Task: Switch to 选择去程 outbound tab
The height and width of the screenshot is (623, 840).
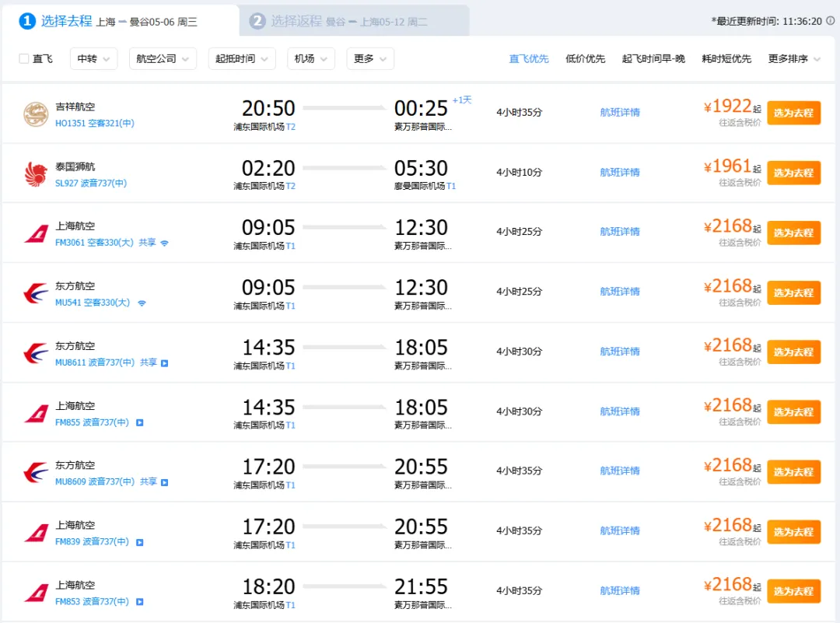Action: tap(120, 22)
